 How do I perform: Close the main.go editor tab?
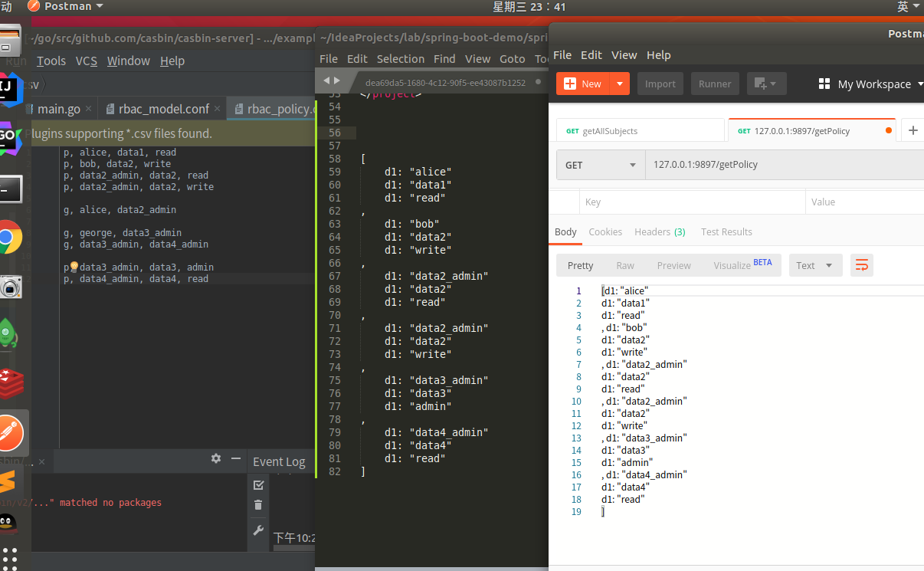[90, 110]
